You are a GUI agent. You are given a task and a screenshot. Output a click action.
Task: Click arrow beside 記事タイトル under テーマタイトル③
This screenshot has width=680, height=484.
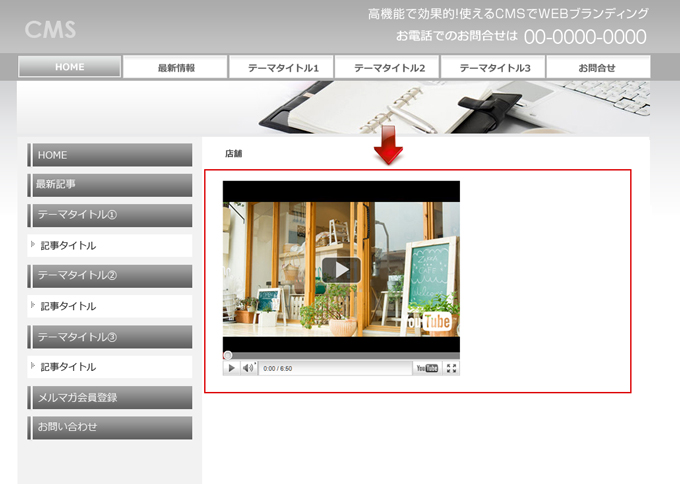point(33,366)
